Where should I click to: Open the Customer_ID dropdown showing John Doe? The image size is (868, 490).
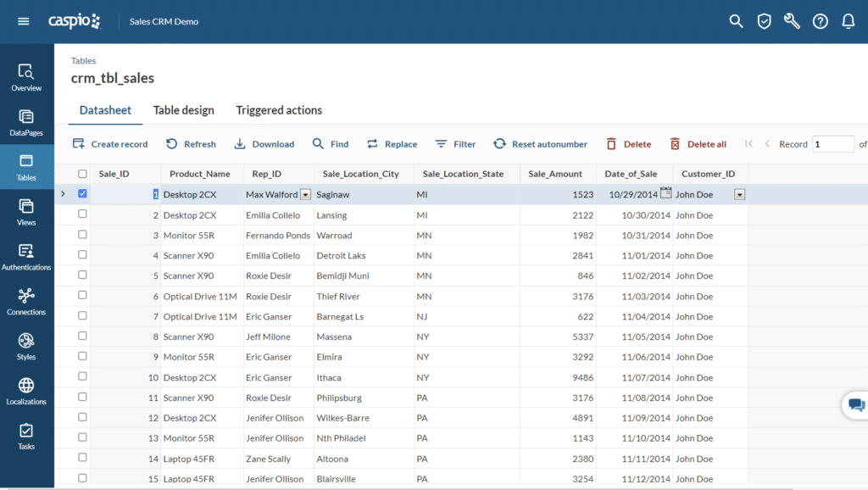tap(738, 194)
